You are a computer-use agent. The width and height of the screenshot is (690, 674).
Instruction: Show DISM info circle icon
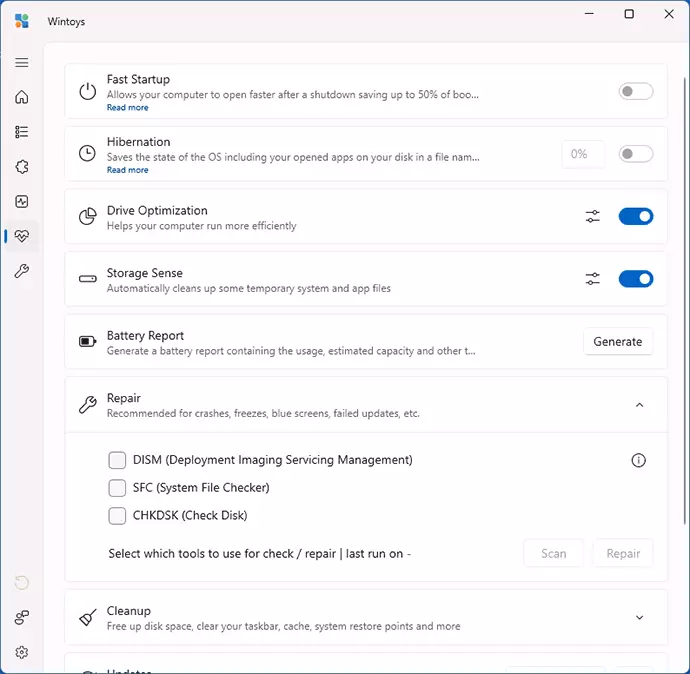pyautogui.click(x=639, y=460)
